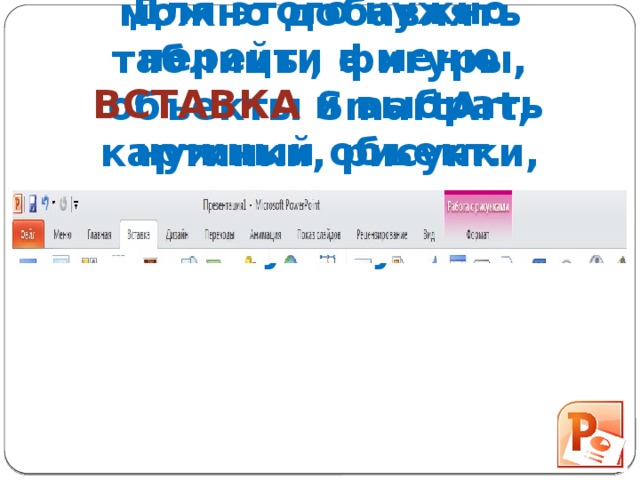The height and width of the screenshot is (480, 640).
Task: Open the Customize Quick Access Toolbar dropdown
Action: [76, 204]
